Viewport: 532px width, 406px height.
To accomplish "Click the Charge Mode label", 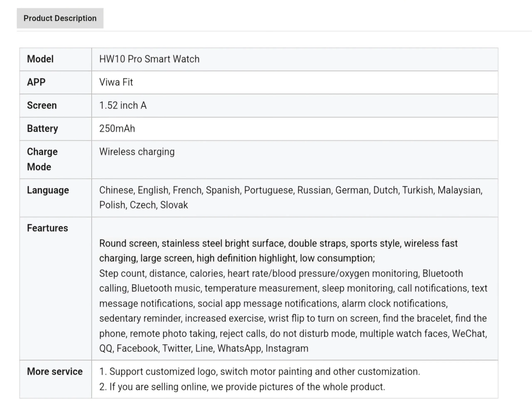I will 42,159.
